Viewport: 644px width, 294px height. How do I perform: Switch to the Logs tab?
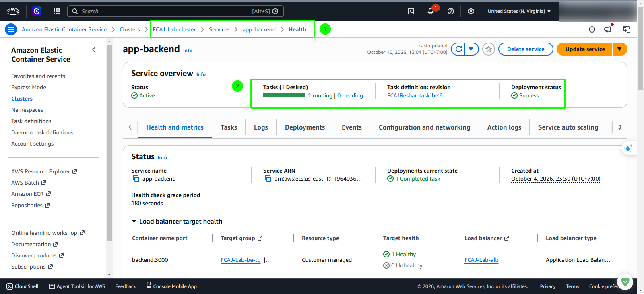(x=261, y=127)
